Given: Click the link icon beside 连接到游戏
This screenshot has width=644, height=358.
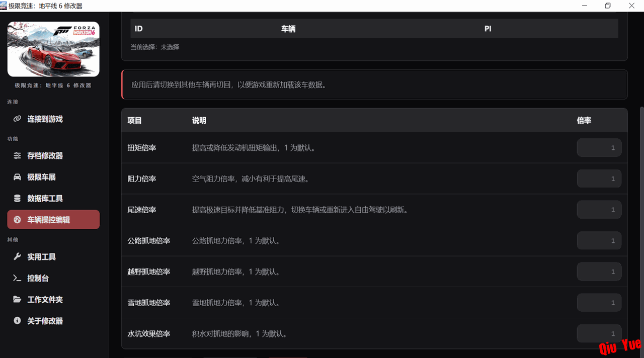Looking at the screenshot, I should pos(17,119).
